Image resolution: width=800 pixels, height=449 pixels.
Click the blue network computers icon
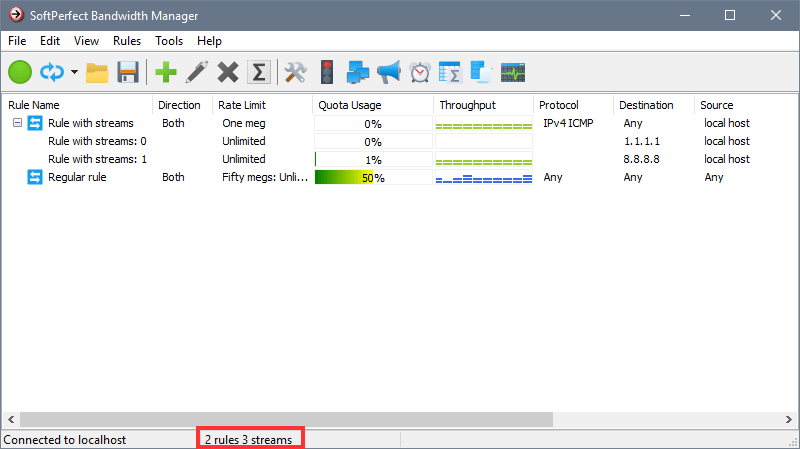358,72
